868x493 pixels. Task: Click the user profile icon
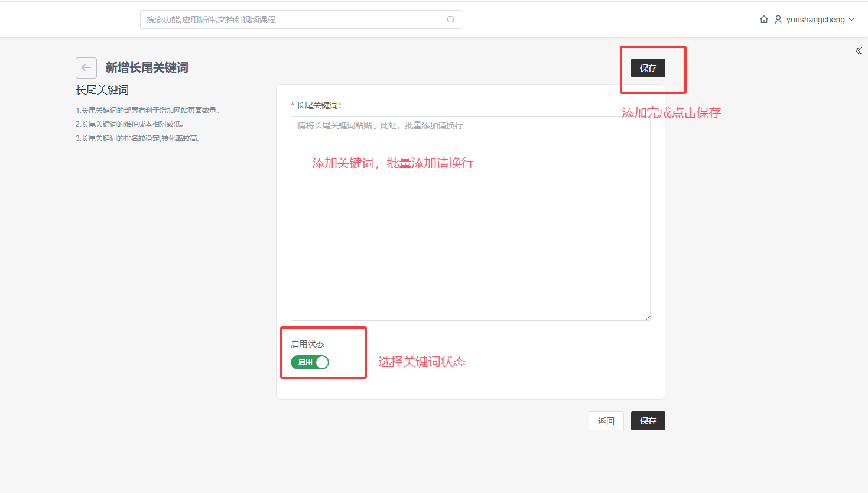point(778,20)
